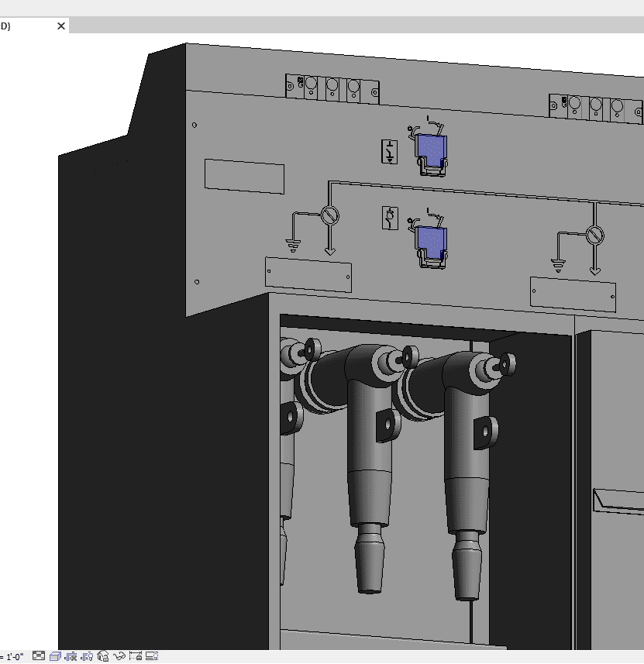
Task: Click the last lightbulb icon in view bar
Action: (152, 656)
